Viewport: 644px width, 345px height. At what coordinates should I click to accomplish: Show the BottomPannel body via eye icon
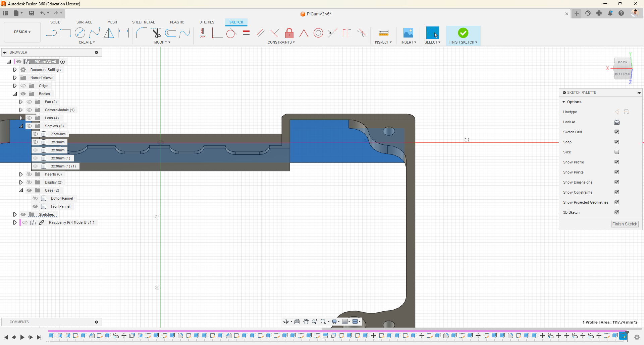35,198
